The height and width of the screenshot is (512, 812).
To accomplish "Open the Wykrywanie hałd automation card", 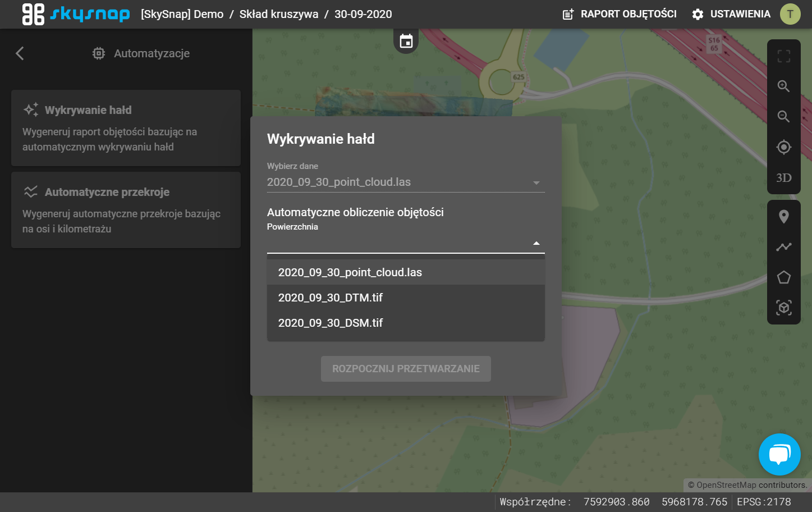I will (126, 128).
